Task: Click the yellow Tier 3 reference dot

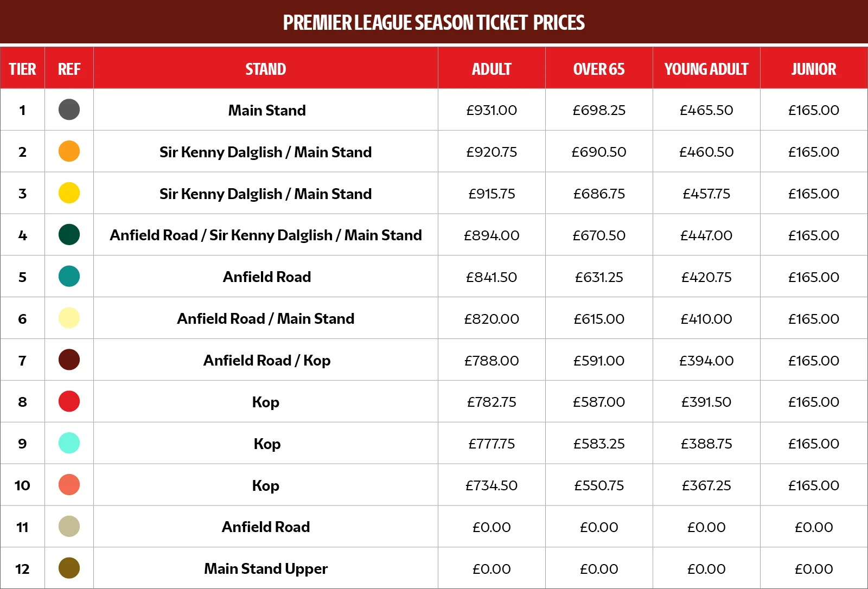Action: click(x=69, y=193)
